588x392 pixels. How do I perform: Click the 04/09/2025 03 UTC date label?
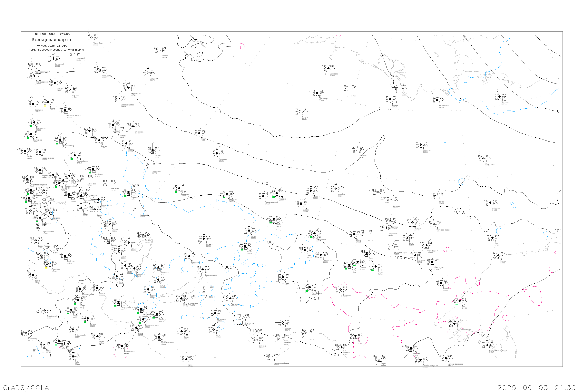coord(52,46)
